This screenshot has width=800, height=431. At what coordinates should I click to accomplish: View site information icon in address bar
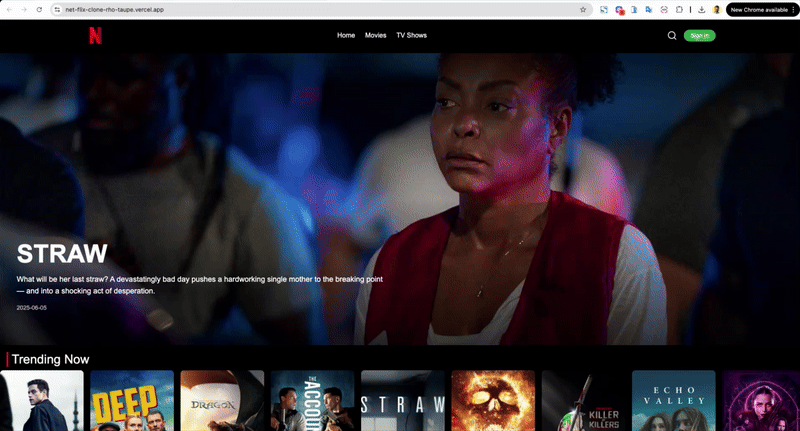[57, 10]
